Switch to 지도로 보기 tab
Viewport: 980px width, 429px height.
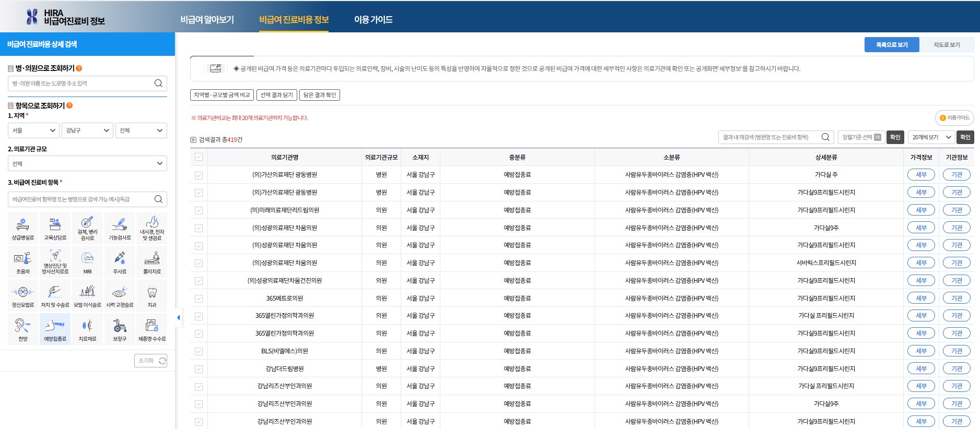(947, 45)
